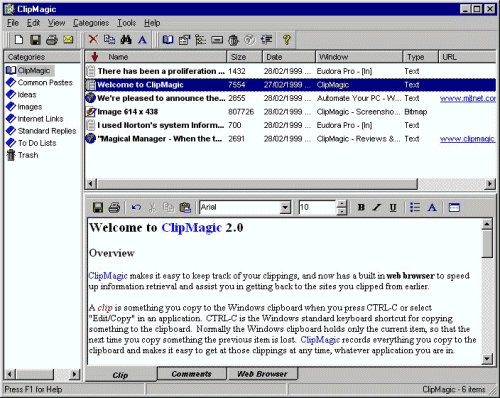Select clip 'There has been a proliferation'
This screenshot has height=398, width=500.
pos(290,71)
